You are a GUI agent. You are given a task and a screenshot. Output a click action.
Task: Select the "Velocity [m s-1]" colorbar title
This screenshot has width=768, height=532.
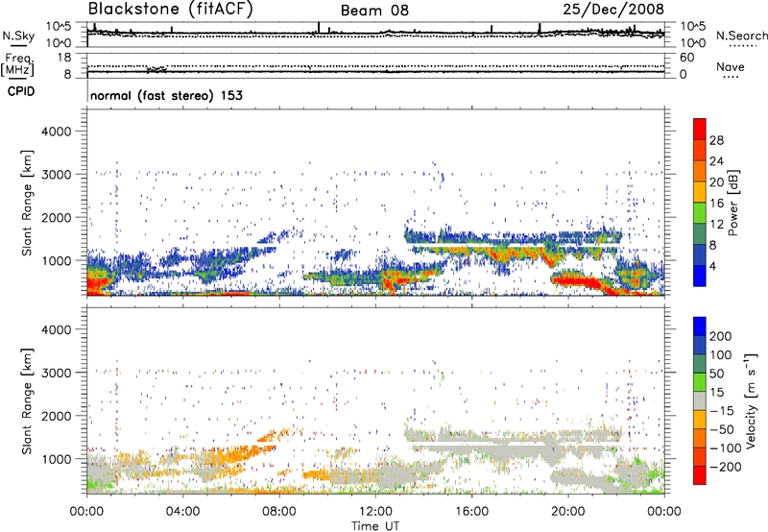point(751,401)
